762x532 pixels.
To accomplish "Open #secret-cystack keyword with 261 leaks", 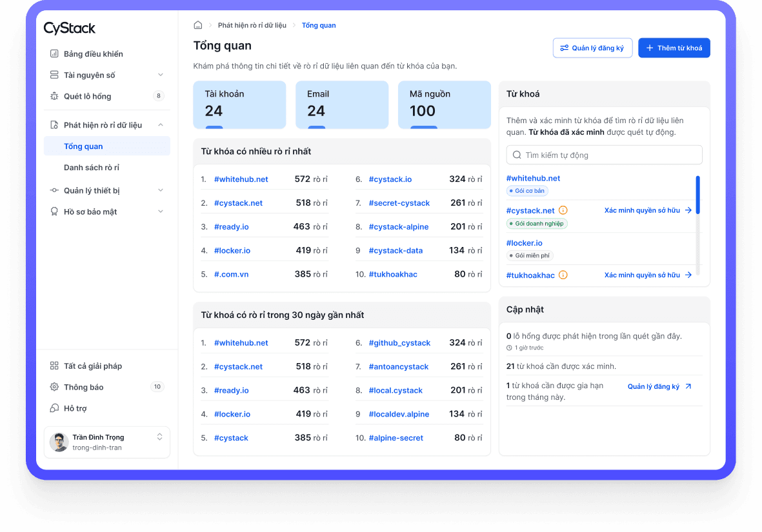I will click(399, 203).
